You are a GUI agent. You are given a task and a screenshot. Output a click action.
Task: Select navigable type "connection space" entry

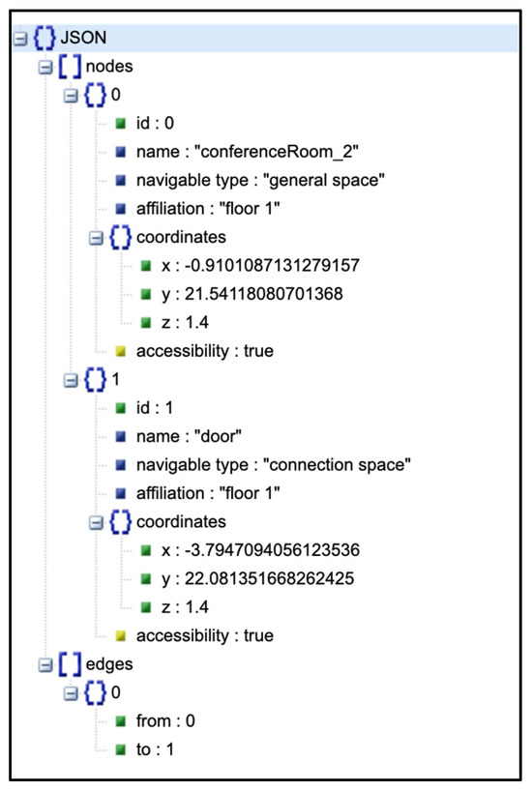[273, 465]
